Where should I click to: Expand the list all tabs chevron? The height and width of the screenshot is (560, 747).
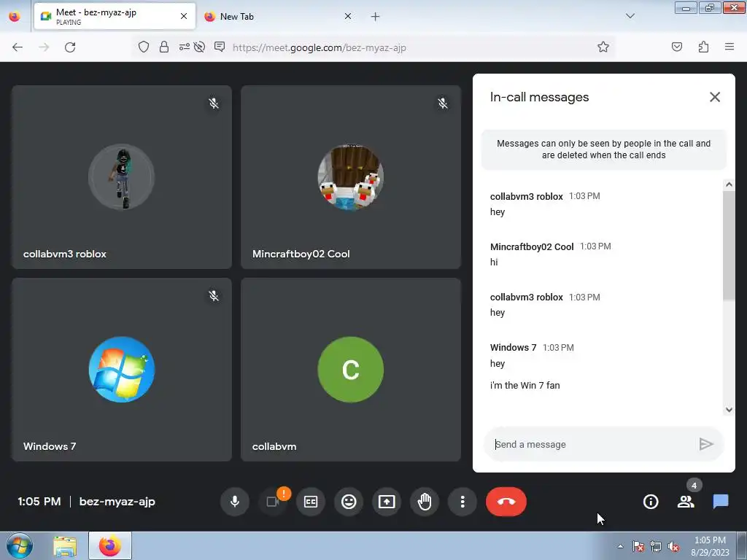coord(630,16)
